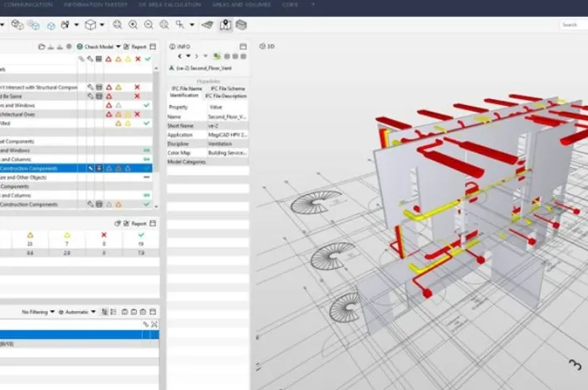This screenshot has height=390, width=588.
Task: Open the No Filtering dropdown
Action: 38,312
